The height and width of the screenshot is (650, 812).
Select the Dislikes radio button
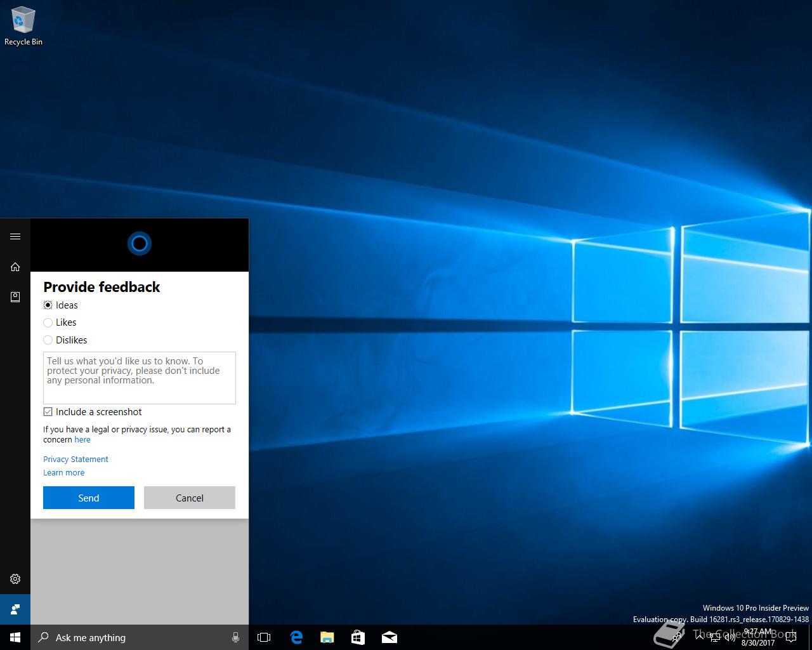point(48,340)
